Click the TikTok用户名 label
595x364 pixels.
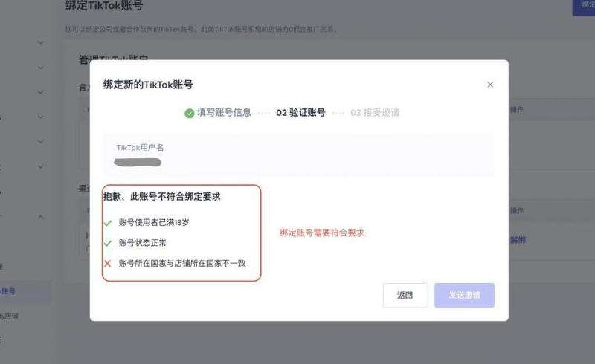(x=140, y=148)
